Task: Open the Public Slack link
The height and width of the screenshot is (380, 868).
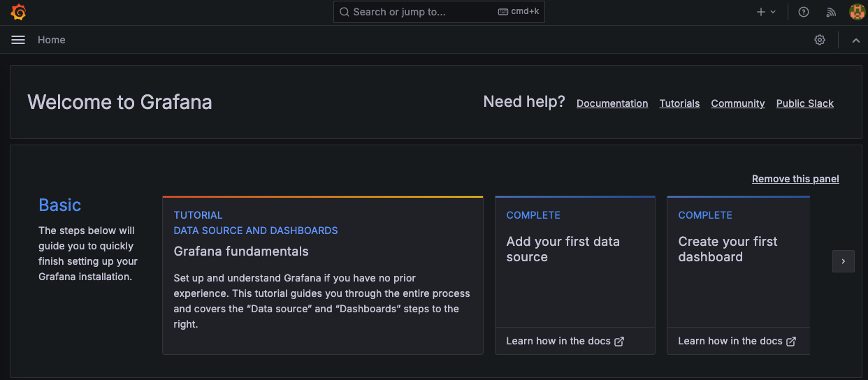Action: 805,103
